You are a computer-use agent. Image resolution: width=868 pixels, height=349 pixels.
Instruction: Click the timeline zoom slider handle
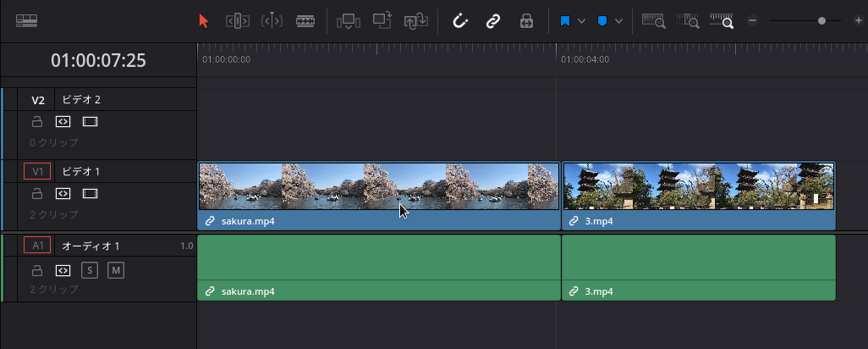pyautogui.click(x=822, y=20)
